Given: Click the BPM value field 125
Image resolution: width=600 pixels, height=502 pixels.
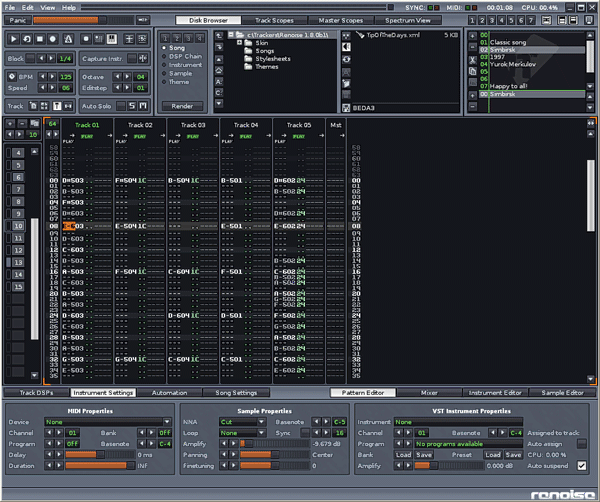Looking at the screenshot, I should coord(65,77).
